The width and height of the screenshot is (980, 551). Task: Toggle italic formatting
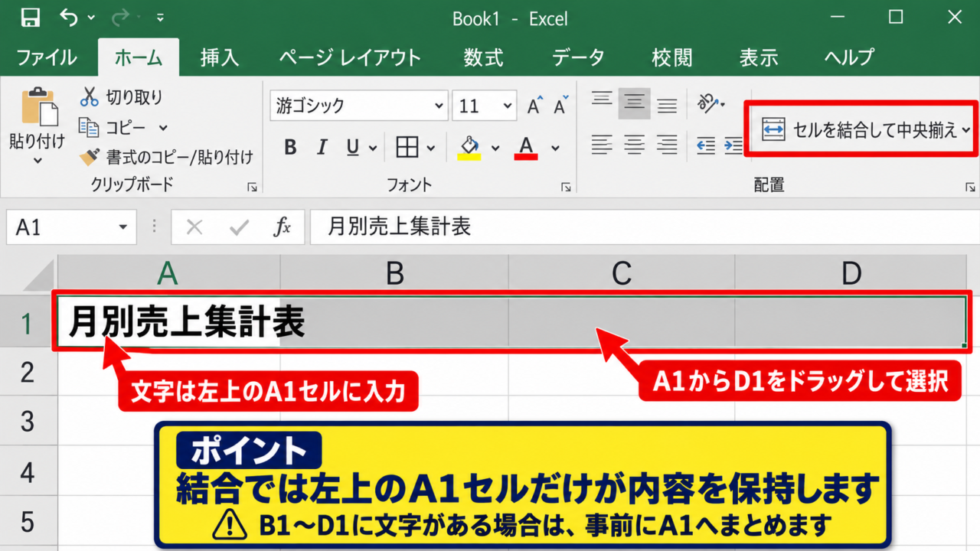[x=322, y=147]
